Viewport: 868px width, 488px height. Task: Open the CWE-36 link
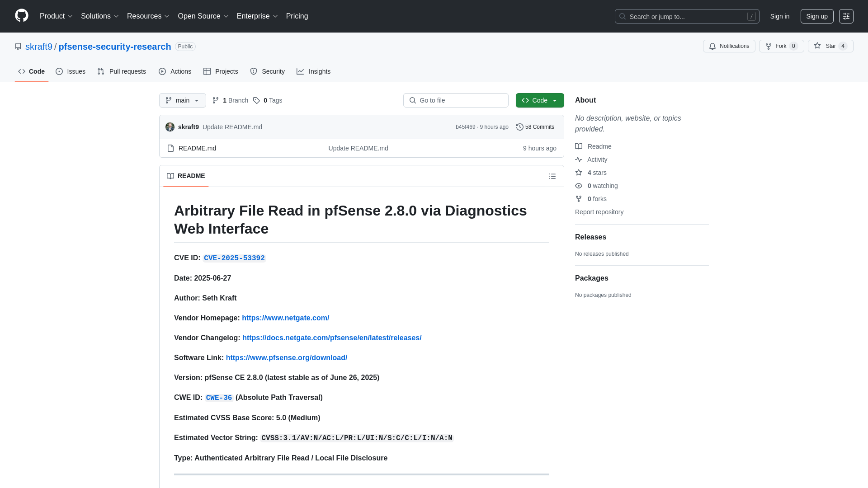(219, 398)
